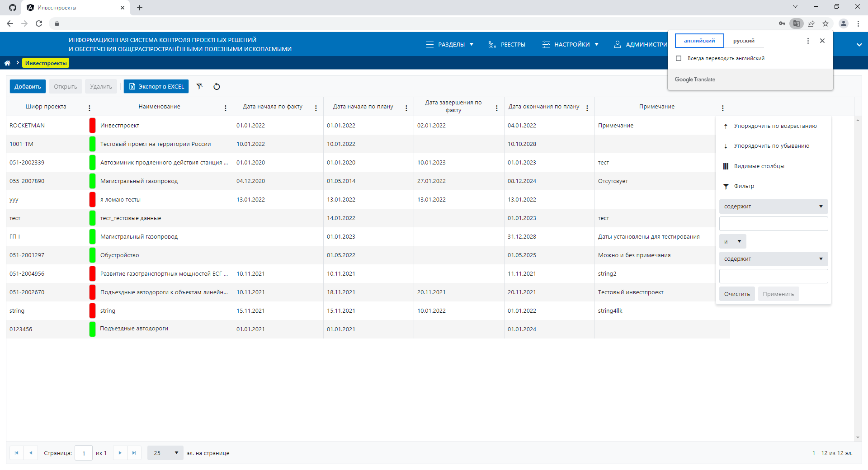Expand the chevron at header right edge
Viewport: 868px width, 470px height.
tap(859, 44)
